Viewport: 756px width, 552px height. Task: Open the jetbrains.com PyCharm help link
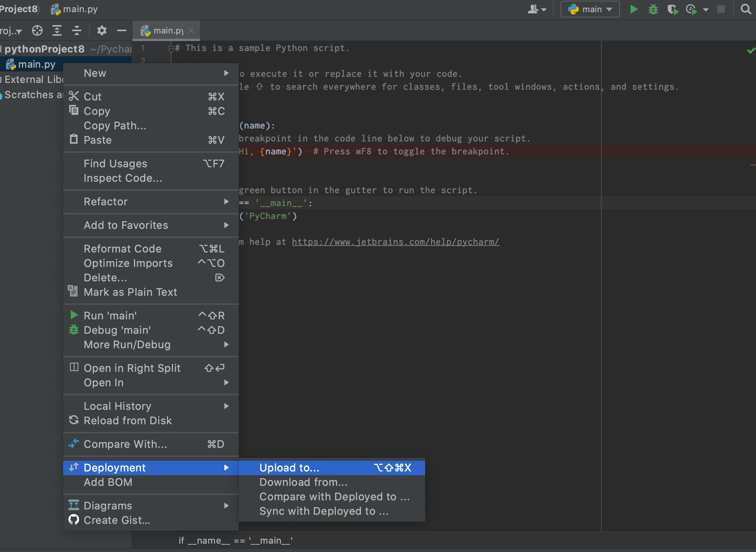point(395,242)
